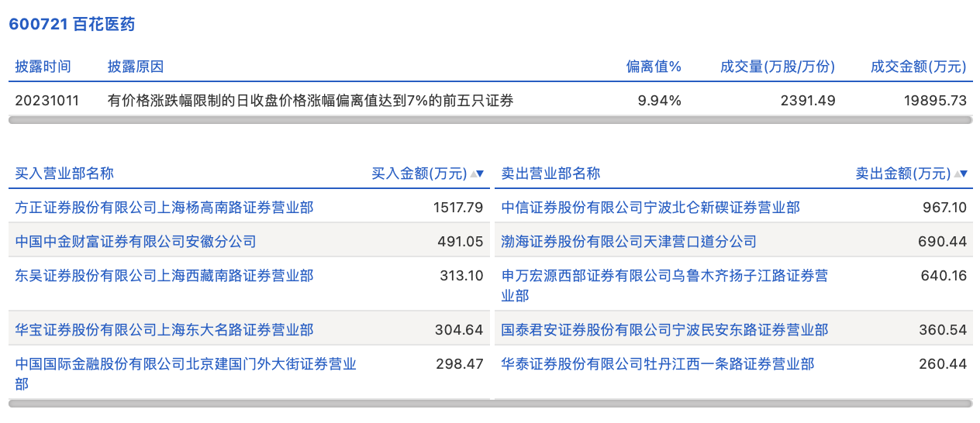Open 华泰证券牡丹江西一条路证券营业部 link
Screen dimensions: 980x423
click(657, 364)
